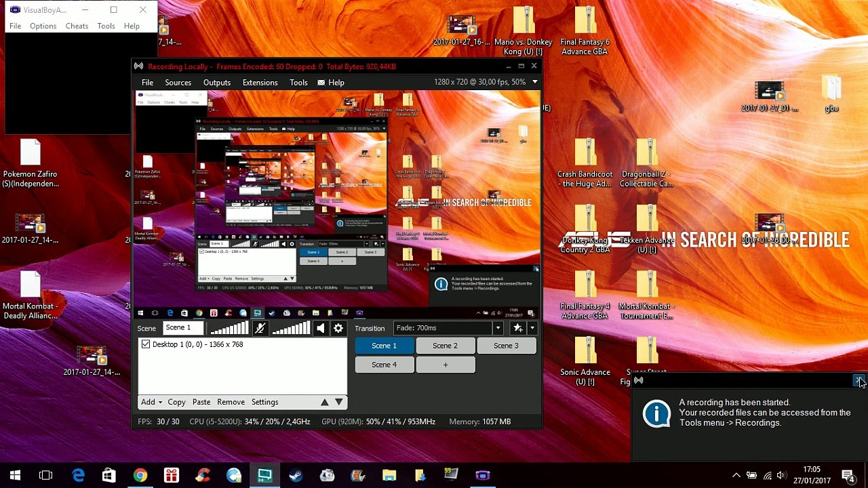Select Scene 1 button
The image size is (868, 488).
(x=384, y=346)
